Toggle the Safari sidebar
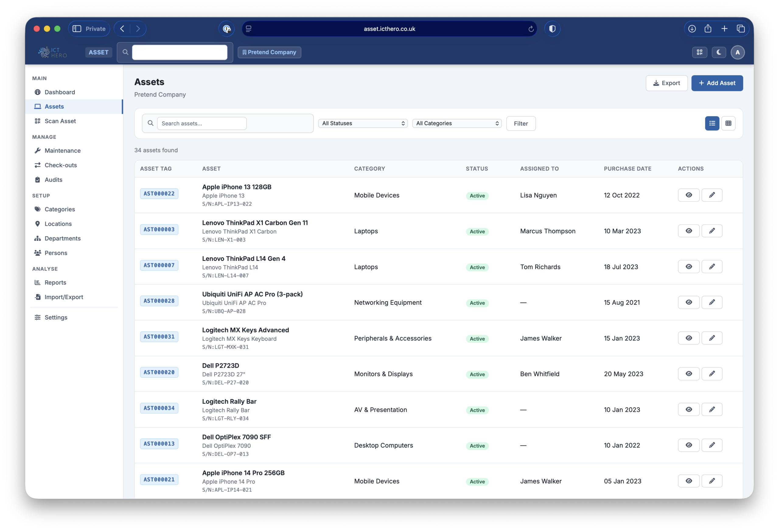The image size is (779, 532). [77, 29]
